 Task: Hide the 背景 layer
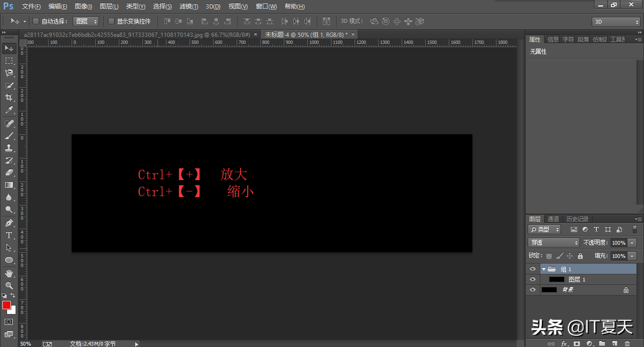tap(533, 290)
